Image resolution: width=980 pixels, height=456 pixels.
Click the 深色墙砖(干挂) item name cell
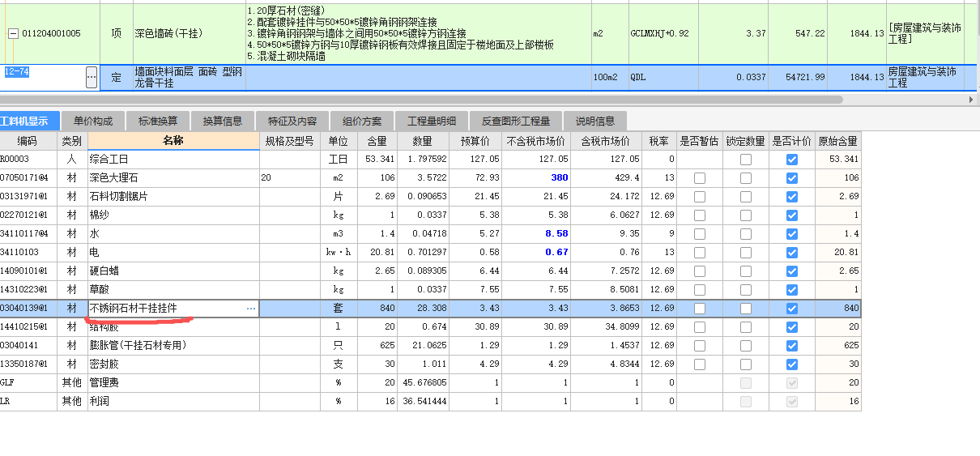point(189,34)
